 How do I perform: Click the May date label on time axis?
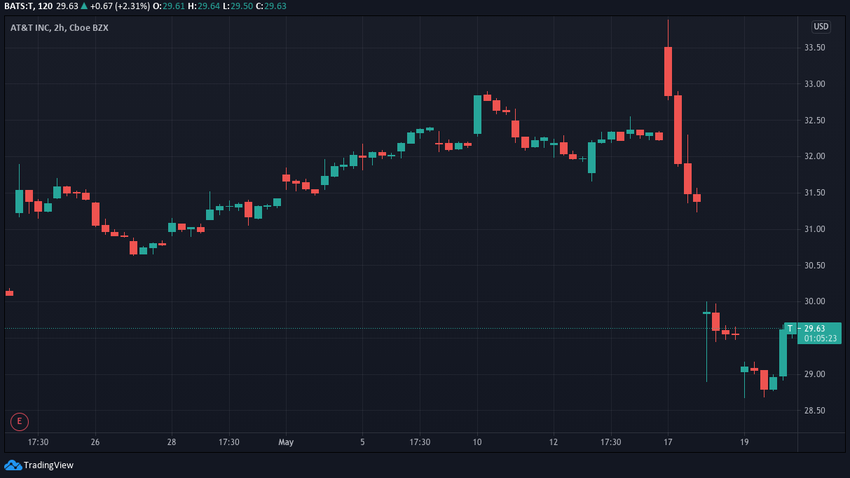pyautogui.click(x=286, y=442)
